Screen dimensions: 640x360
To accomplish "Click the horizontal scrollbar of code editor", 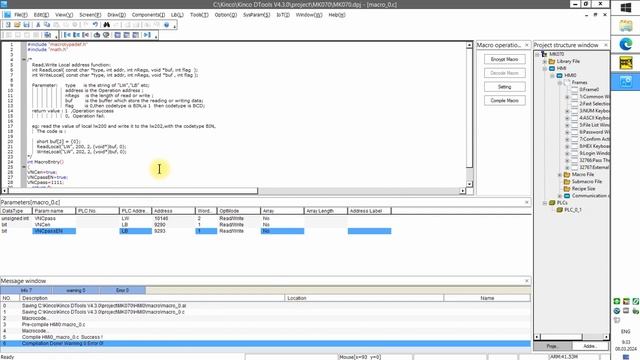I will pos(133,191).
